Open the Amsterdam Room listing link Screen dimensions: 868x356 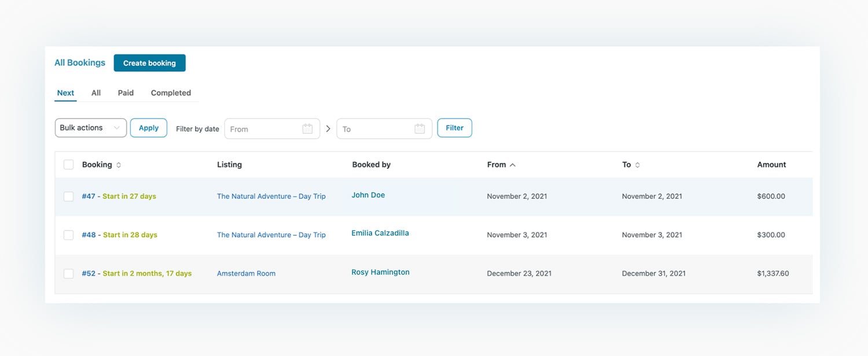point(246,274)
